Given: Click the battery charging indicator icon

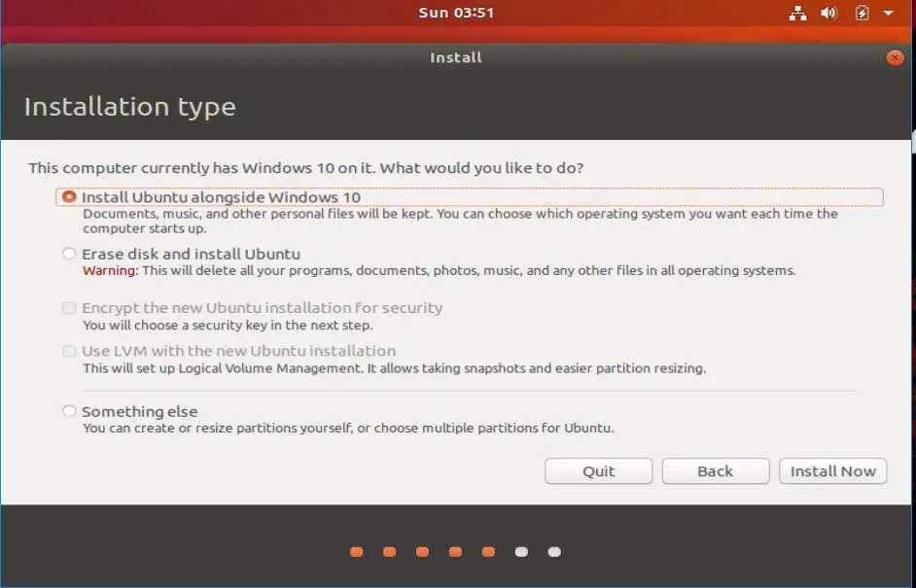Looking at the screenshot, I should 861,13.
